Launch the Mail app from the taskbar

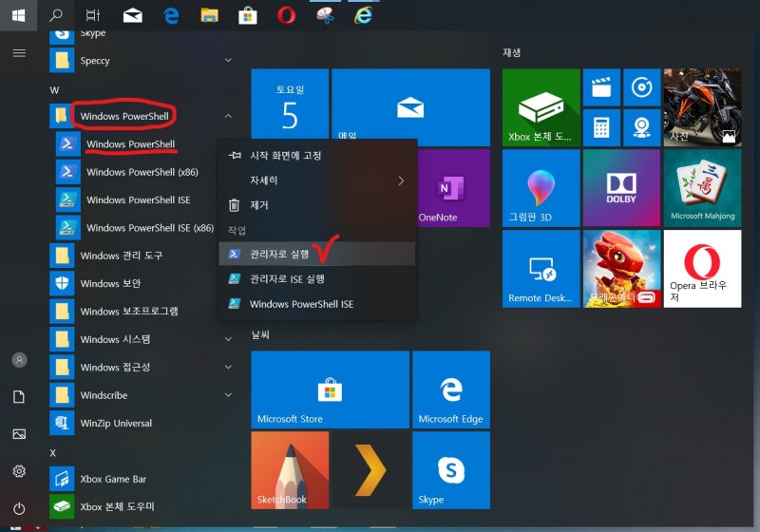pyautogui.click(x=132, y=16)
